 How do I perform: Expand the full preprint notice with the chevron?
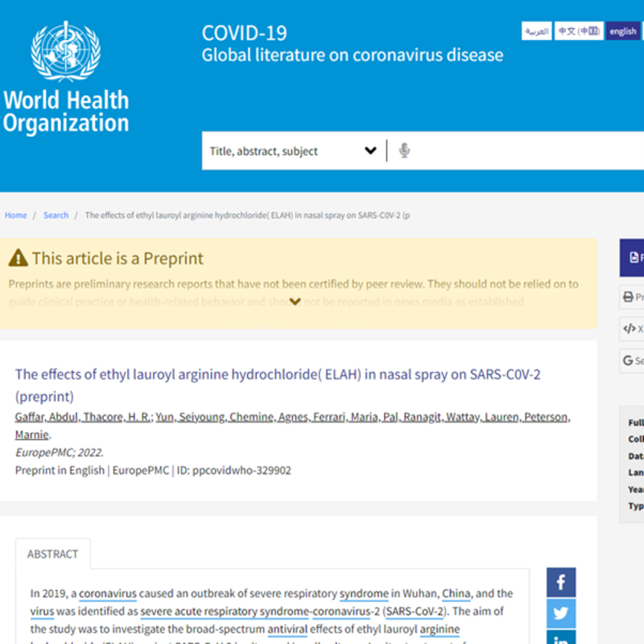[x=295, y=302]
